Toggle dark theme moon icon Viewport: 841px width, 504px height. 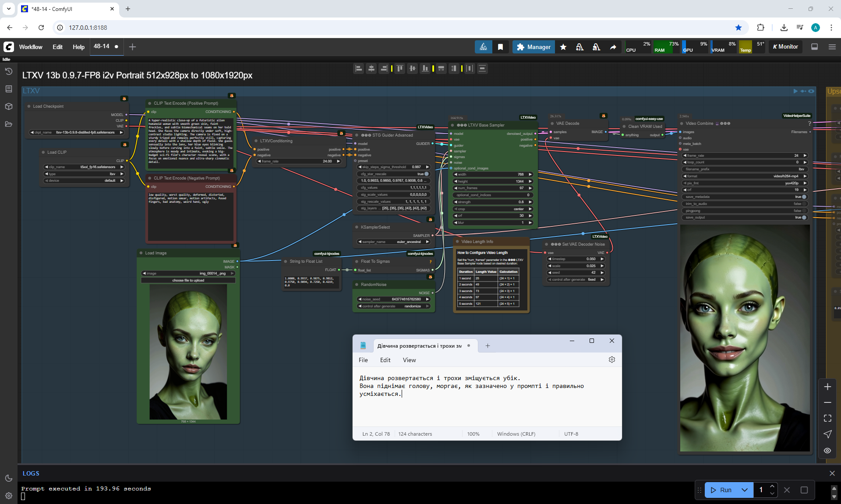[x=9, y=478]
